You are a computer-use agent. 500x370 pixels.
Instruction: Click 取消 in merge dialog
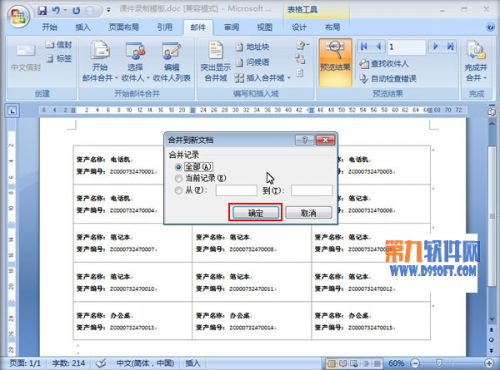(309, 213)
